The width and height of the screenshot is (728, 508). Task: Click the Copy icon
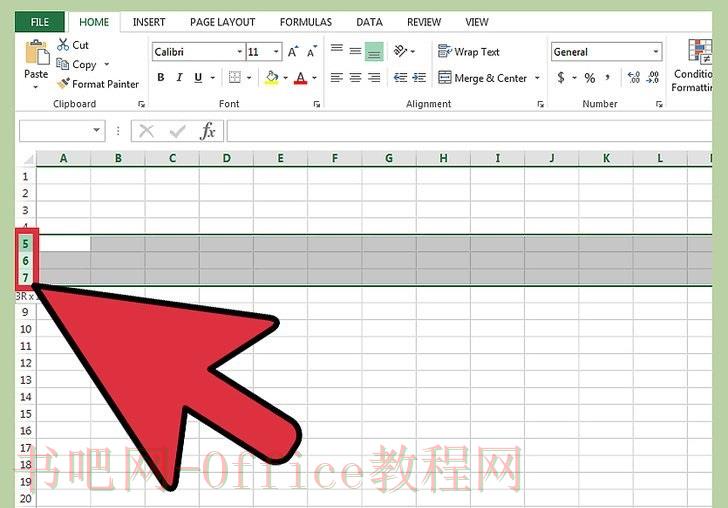63,64
